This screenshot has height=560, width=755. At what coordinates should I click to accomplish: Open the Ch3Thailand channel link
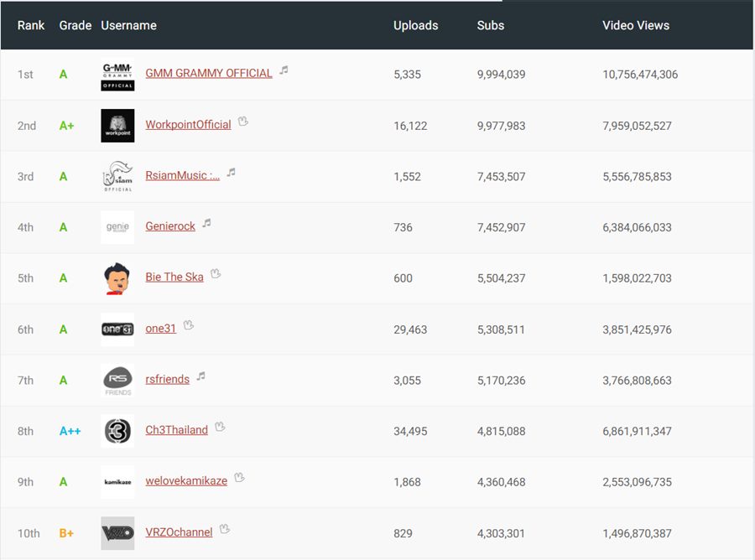[177, 430]
